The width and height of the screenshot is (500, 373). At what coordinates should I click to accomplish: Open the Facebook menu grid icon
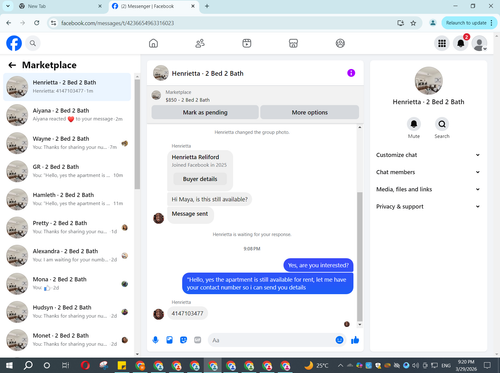(x=442, y=43)
